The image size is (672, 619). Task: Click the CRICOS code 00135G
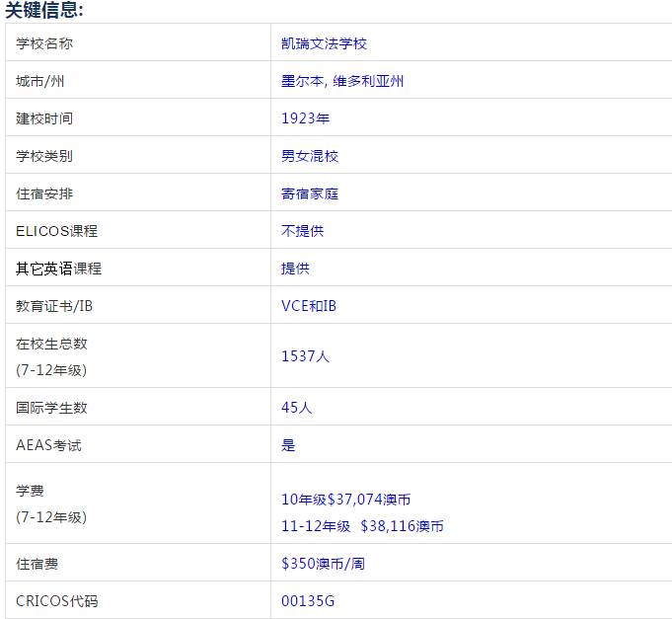tap(308, 601)
